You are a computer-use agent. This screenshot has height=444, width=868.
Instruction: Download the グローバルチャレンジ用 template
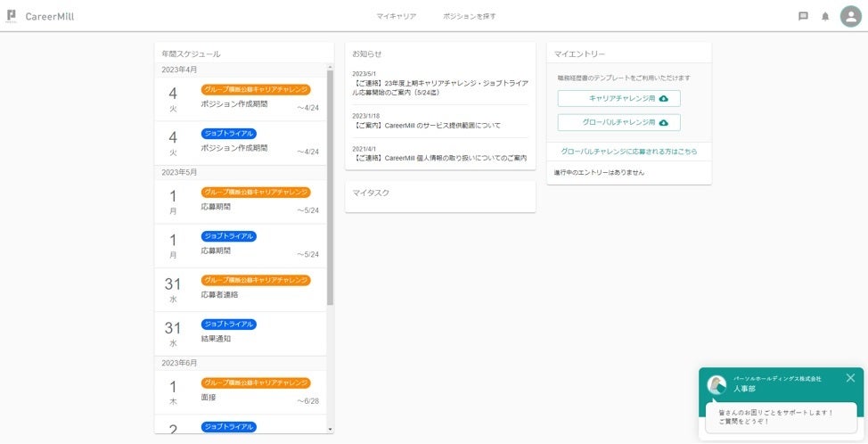pyautogui.click(x=618, y=122)
